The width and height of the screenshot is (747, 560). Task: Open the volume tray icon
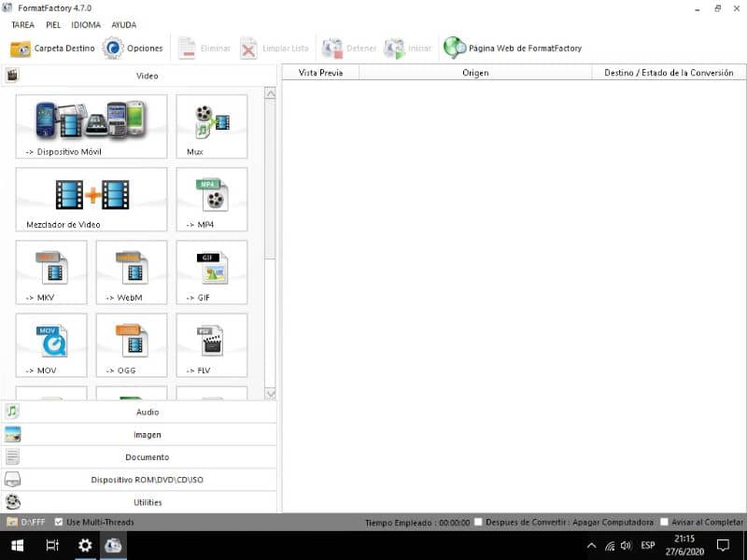(x=626, y=546)
